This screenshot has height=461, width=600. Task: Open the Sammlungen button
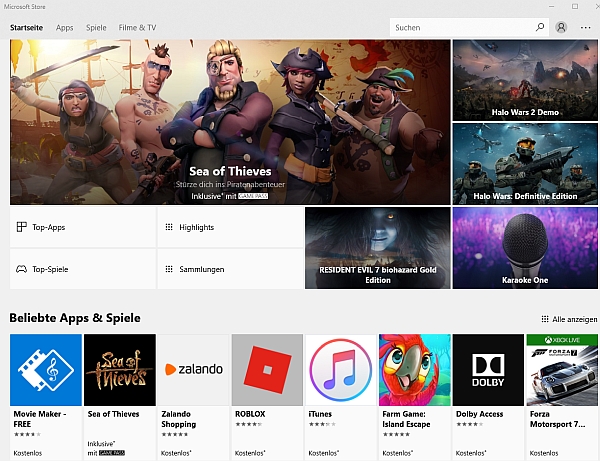point(230,269)
